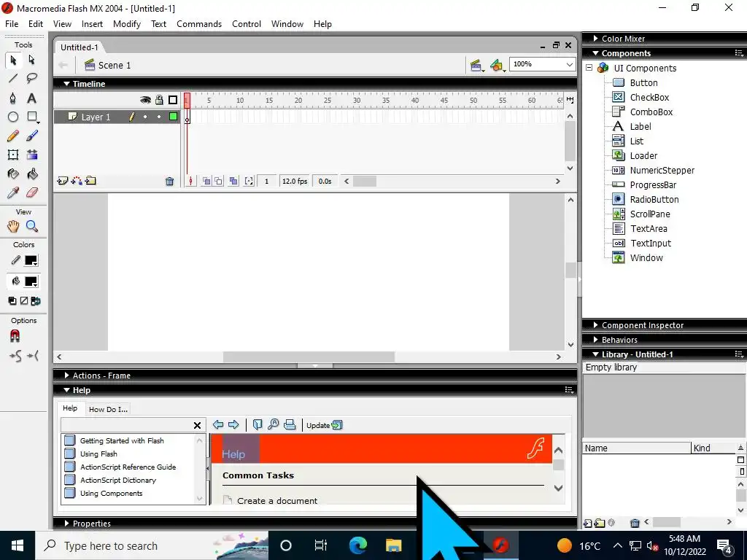Screen dimensions: 747x560
Task: Select the Subselection tool
Action: [x=32, y=60]
